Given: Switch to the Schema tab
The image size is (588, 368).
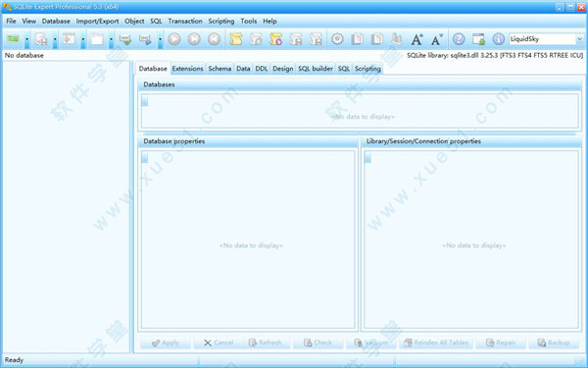Looking at the screenshot, I should pos(220,69).
